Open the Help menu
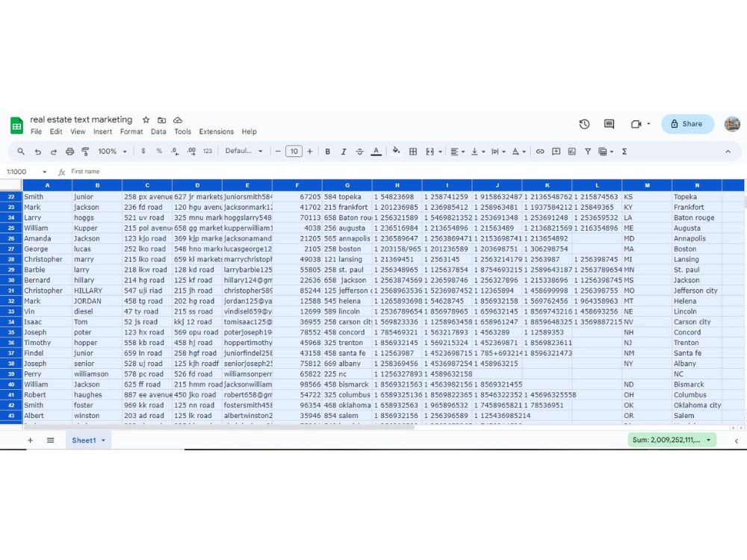 [x=249, y=131]
